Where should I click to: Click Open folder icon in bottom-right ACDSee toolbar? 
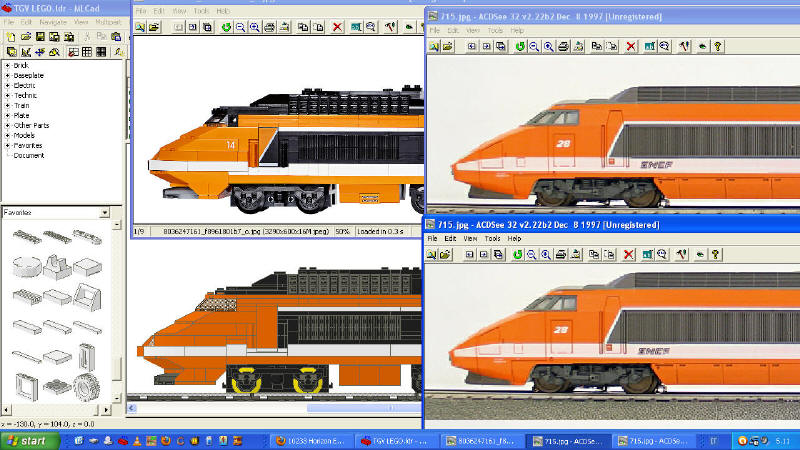[445, 255]
